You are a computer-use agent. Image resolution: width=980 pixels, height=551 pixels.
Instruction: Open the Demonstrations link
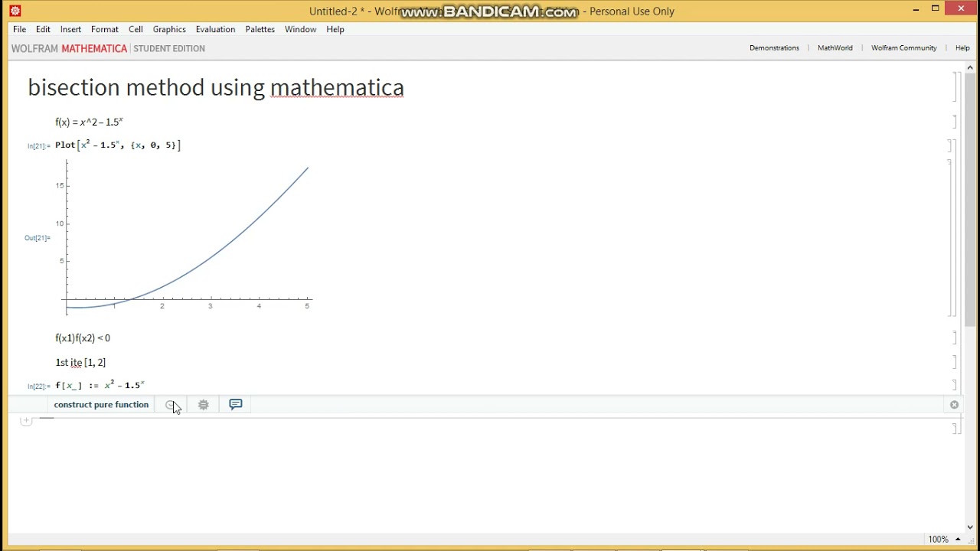coord(774,47)
